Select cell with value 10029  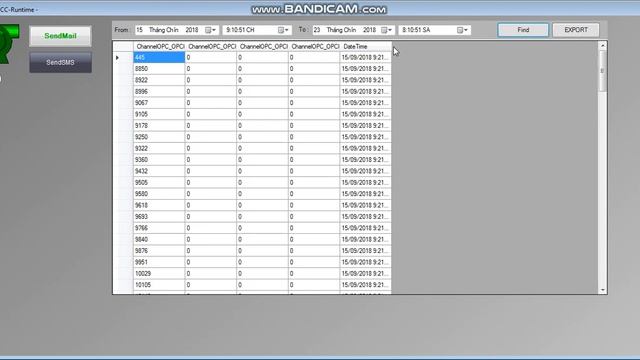click(x=159, y=274)
